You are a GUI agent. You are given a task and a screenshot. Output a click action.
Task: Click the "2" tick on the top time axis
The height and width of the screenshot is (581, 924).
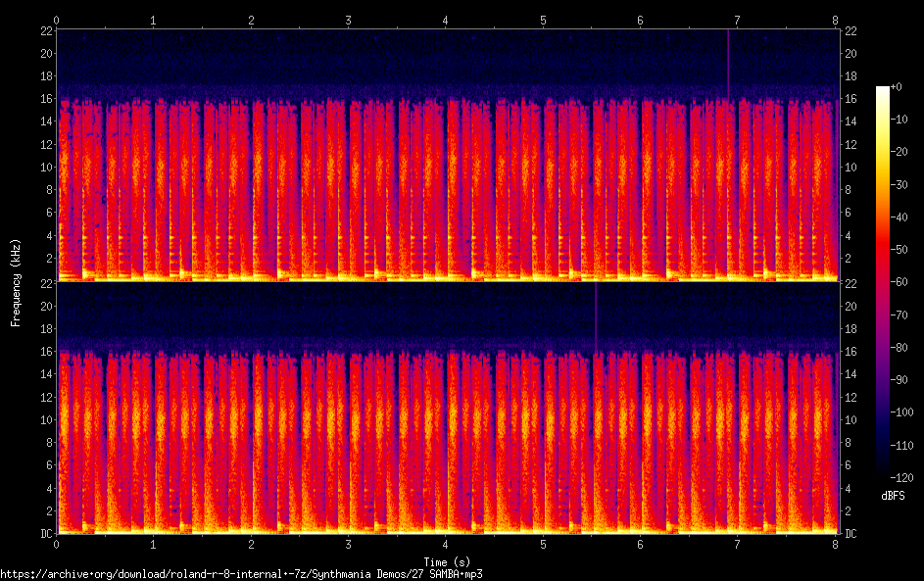251,20
